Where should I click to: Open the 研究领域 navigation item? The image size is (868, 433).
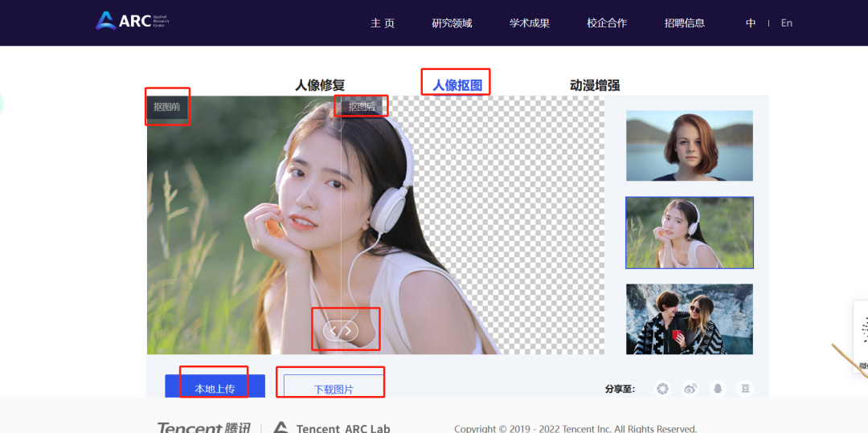[452, 23]
